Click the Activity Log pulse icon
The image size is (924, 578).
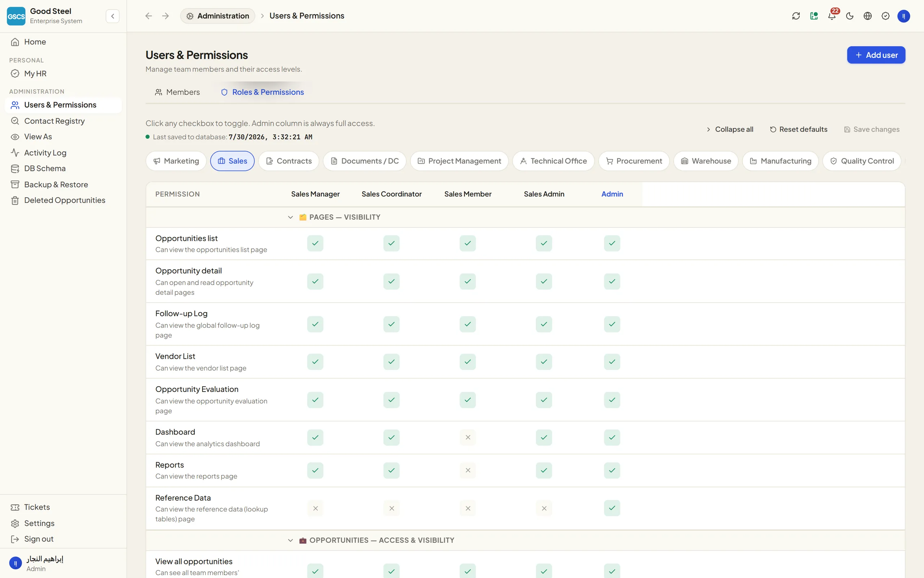15,153
